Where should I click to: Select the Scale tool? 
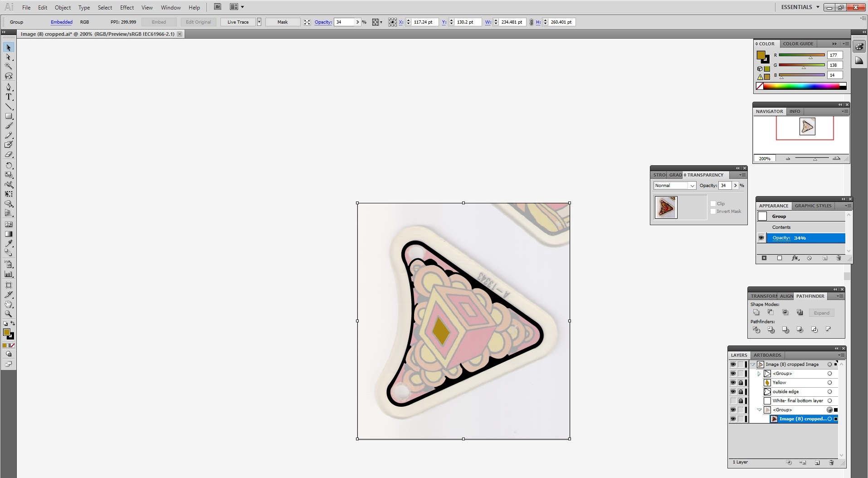click(9, 175)
